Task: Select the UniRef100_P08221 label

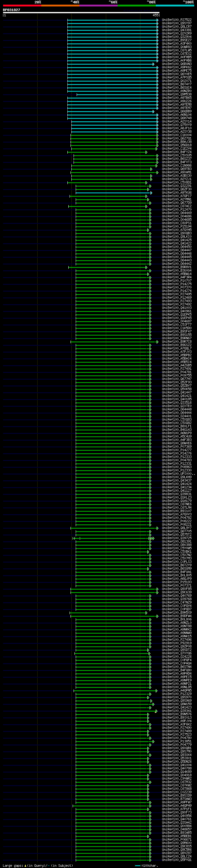Action: click(x=176, y=525)
